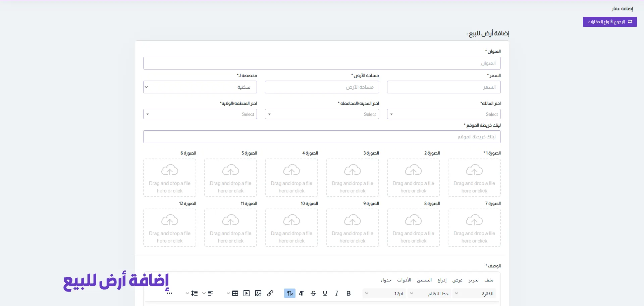Viewport: 644px width, 306px height.
Task: Open the اختر المالك select dropdown
Action: click(443, 114)
